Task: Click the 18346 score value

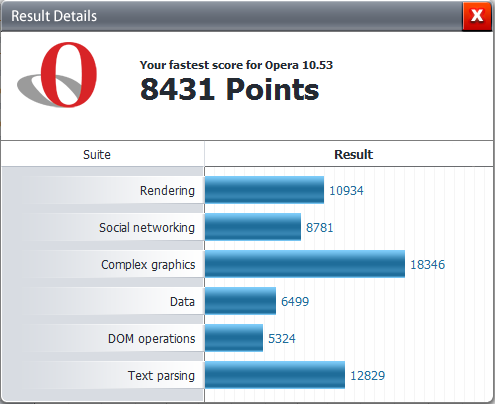Action: pyautogui.click(x=427, y=265)
